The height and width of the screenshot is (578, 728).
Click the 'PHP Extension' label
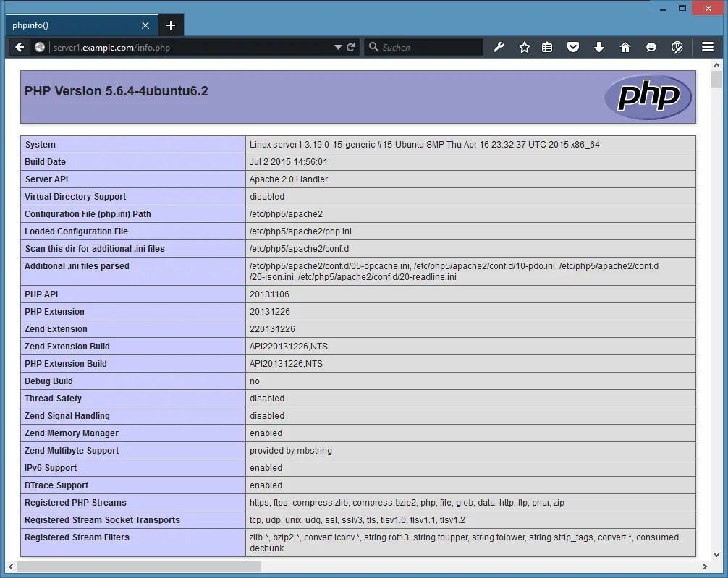(54, 312)
